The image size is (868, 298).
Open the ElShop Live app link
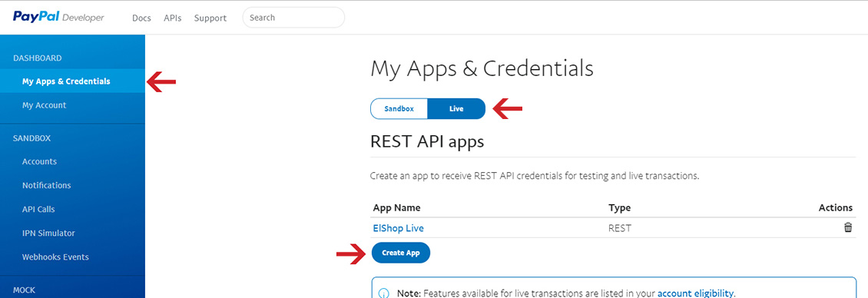click(399, 227)
